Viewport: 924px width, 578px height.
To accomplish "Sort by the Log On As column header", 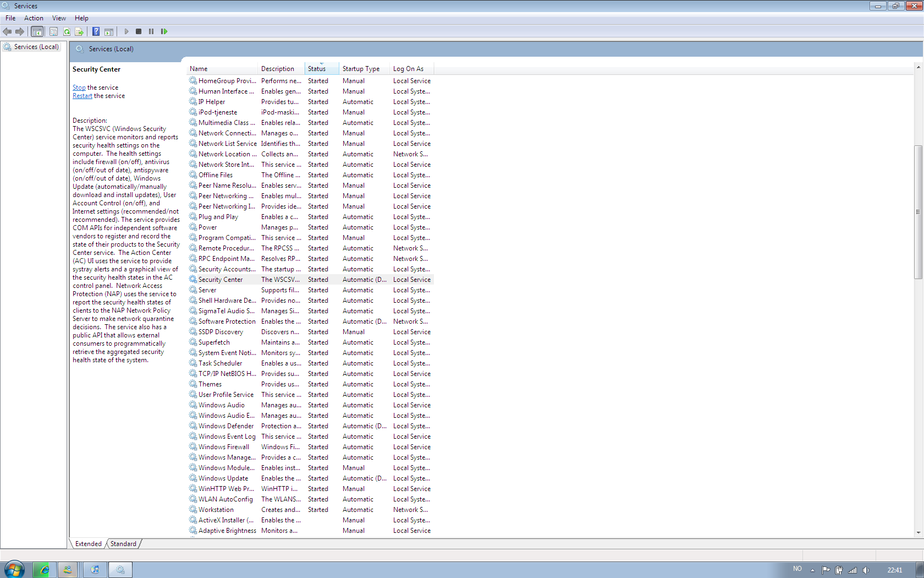I will pos(411,69).
